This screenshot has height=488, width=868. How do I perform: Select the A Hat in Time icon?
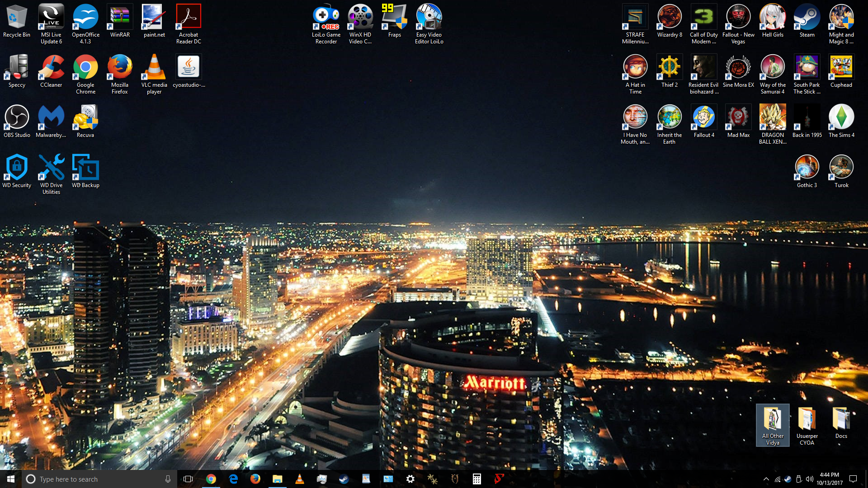(x=635, y=75)
